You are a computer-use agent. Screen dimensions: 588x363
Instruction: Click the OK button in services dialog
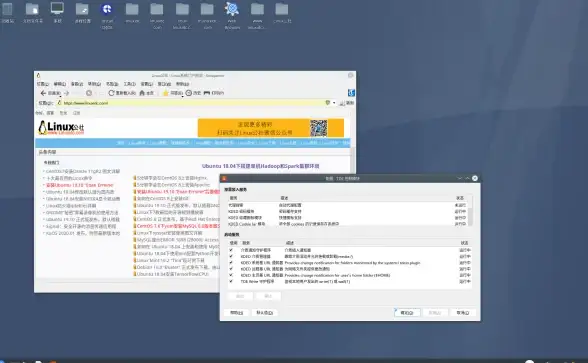pos(407,312)
